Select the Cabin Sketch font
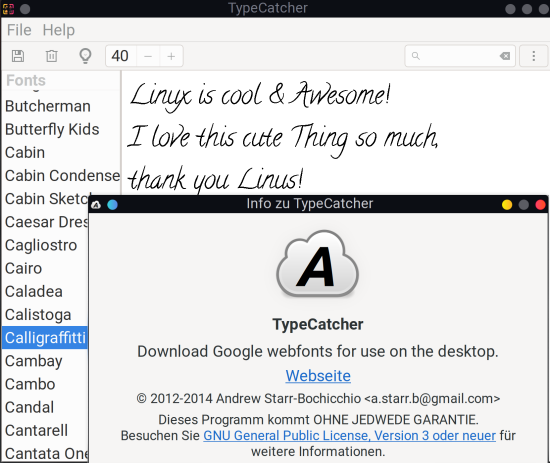Image resolution: width=550 pixels, height=463 pixels. pos(46,199)
